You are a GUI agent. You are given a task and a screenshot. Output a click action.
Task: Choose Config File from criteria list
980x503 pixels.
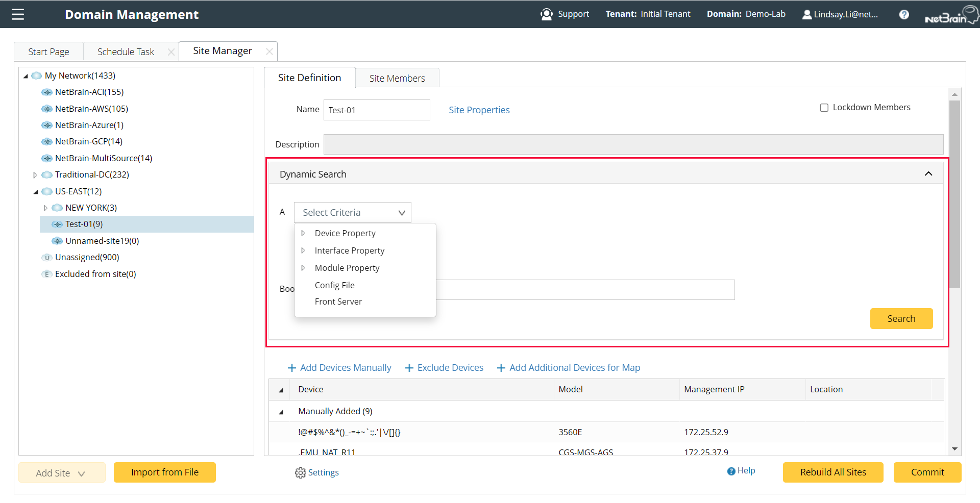tap(334, 285)
